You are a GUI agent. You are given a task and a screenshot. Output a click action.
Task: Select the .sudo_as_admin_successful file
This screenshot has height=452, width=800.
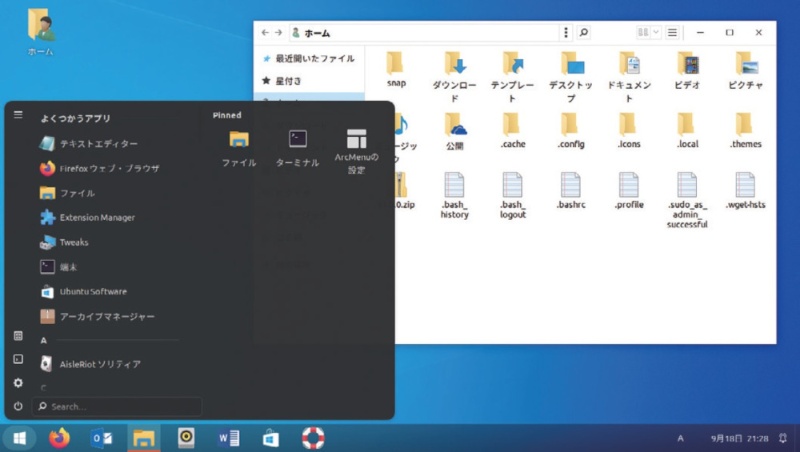687,200
